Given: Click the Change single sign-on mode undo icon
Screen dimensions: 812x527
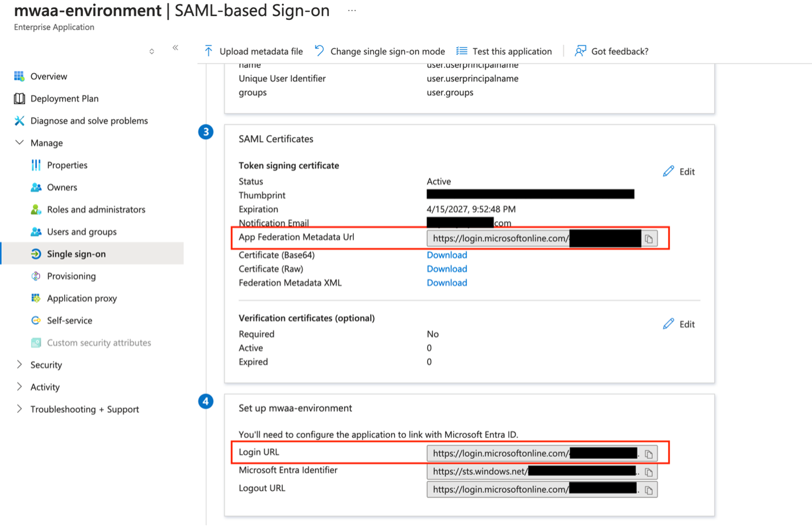Looking at the screenshot, I should (319, 51).
